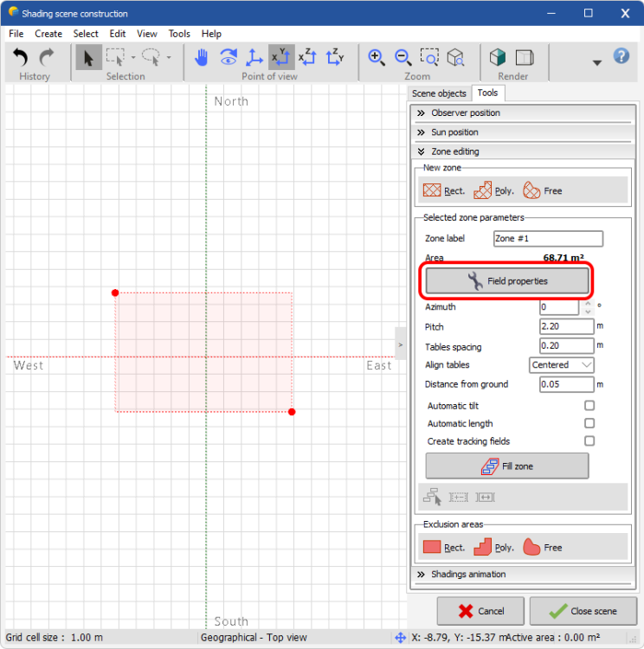Open the help question mark icon

coord(621,56)
